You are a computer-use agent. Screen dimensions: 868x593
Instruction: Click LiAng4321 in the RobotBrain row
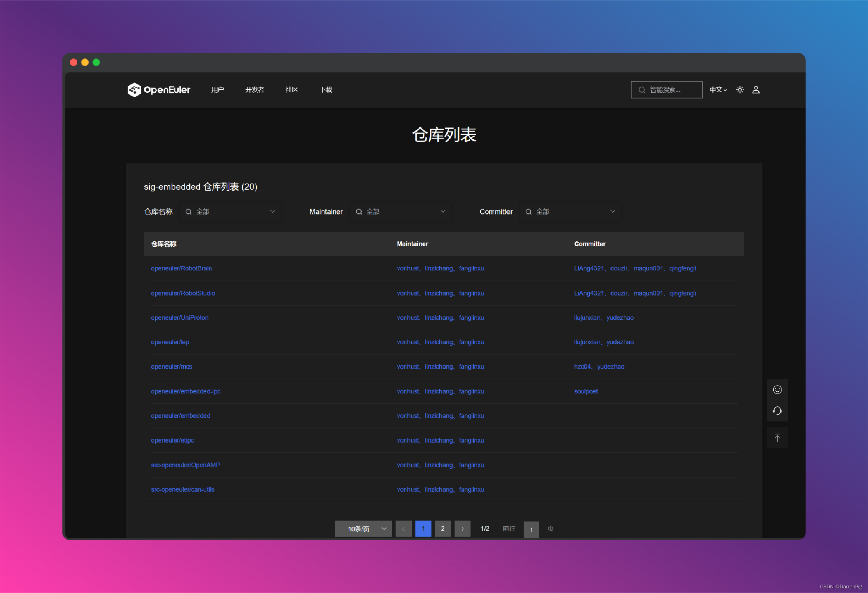(589, 268)
